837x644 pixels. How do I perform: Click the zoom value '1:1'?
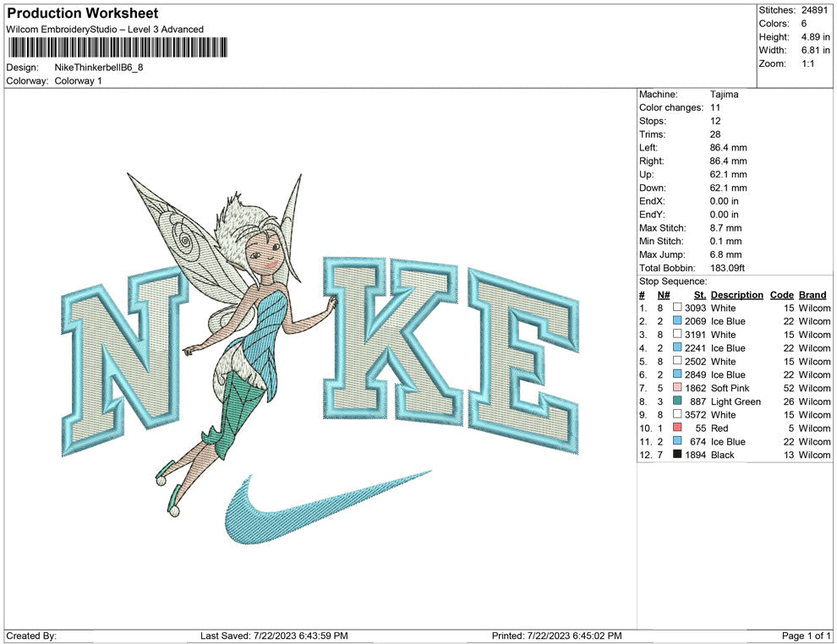pyautogui.click(x=807, y=63)
